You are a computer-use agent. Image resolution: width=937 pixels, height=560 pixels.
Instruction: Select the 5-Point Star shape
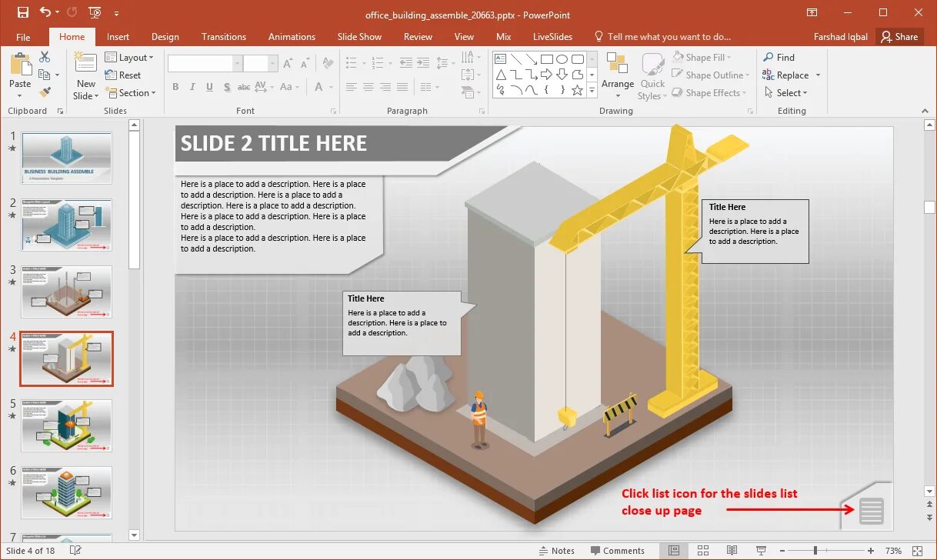577,90
